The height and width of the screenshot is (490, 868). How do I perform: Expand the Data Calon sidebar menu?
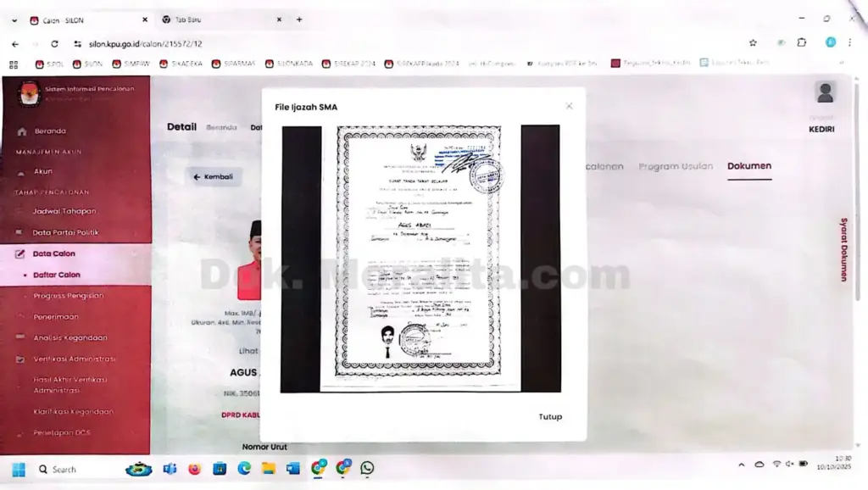pos(53,253)
